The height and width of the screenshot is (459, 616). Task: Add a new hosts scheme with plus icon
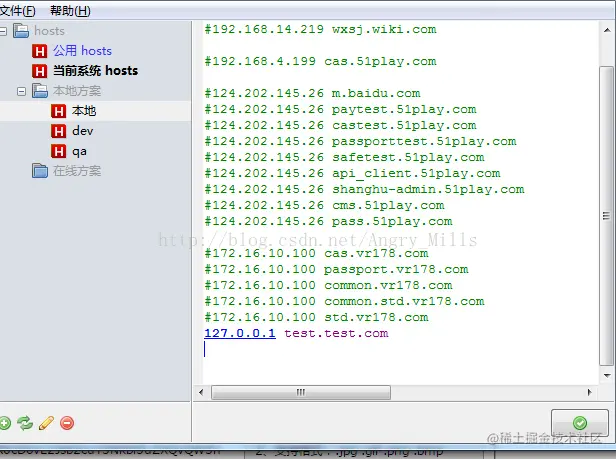point(5,423)
